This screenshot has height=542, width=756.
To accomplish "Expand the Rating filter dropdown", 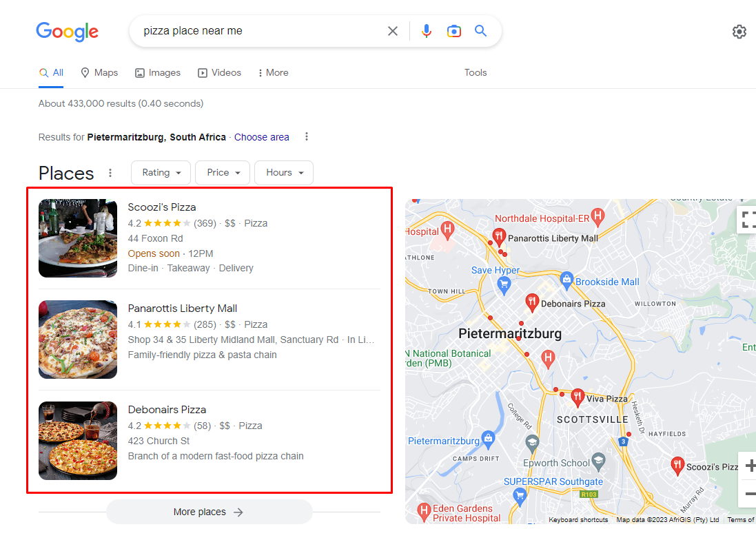I will (161, 172).
